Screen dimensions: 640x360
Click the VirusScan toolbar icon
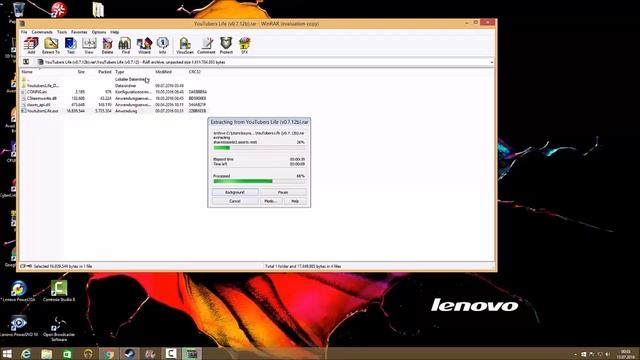tap(184, 45)
